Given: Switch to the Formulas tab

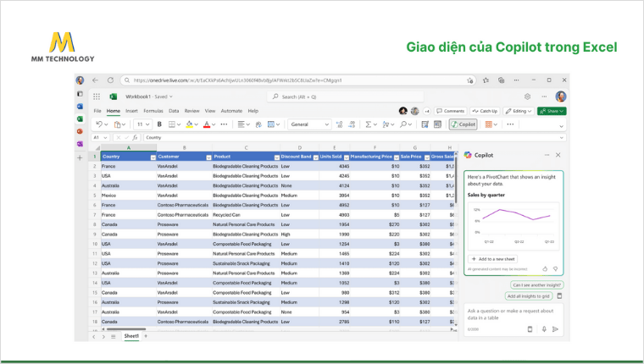Looking at the screenshot, I should coord(153,111).
